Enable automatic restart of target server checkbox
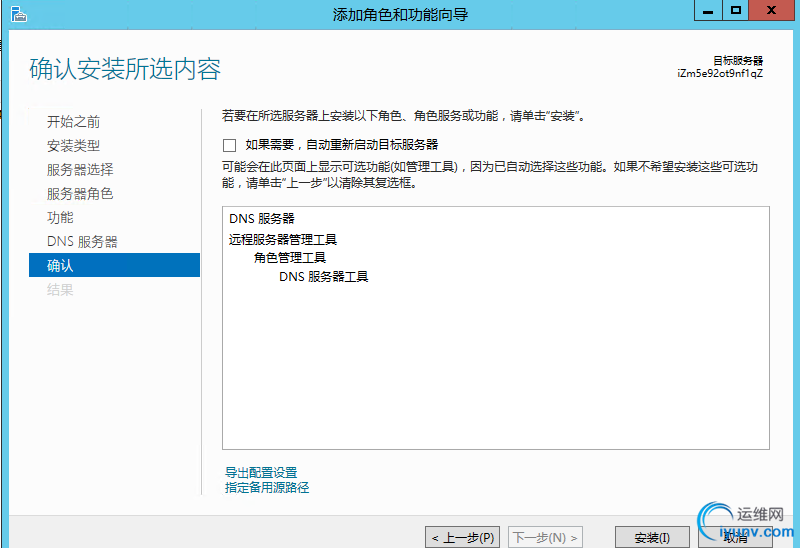 point(230,145)
